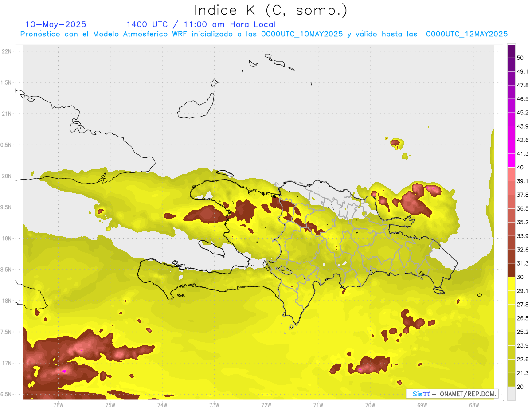Click the colorbar value "32.6"
The image size is (532, 411).
click(x=523, y=250)
